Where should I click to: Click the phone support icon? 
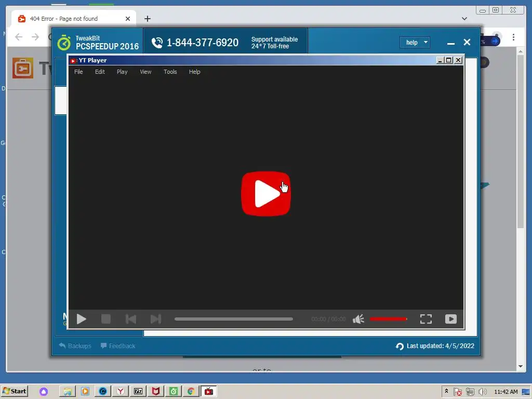tap(157, 43)
